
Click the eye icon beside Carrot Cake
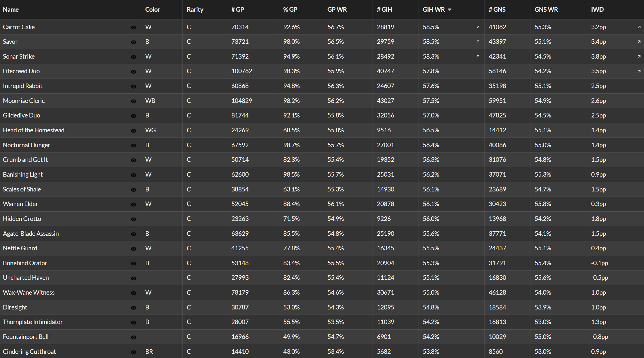[133, 27]
